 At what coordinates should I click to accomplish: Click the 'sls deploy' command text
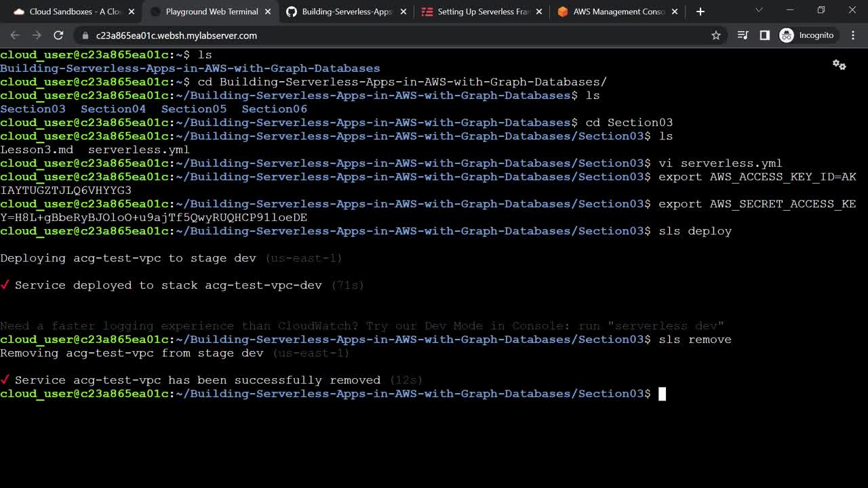(695, 231)
